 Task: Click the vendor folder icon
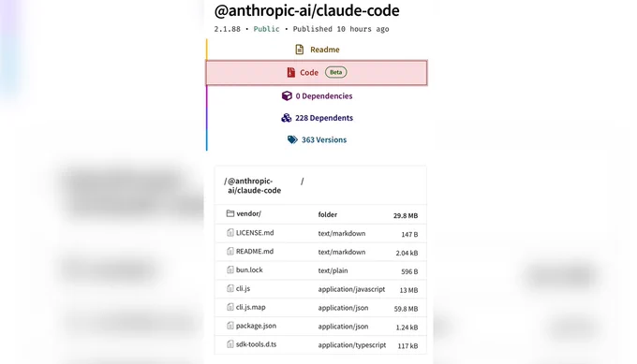(230, 213)
